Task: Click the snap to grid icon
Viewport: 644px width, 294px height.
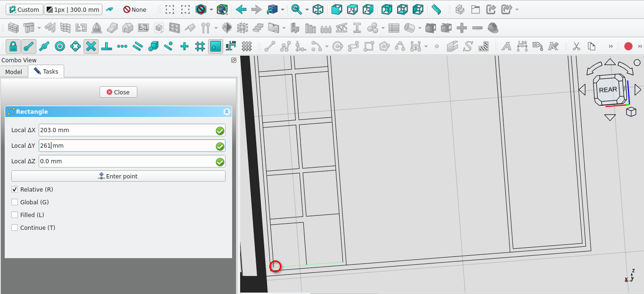Action: (200, 46)
